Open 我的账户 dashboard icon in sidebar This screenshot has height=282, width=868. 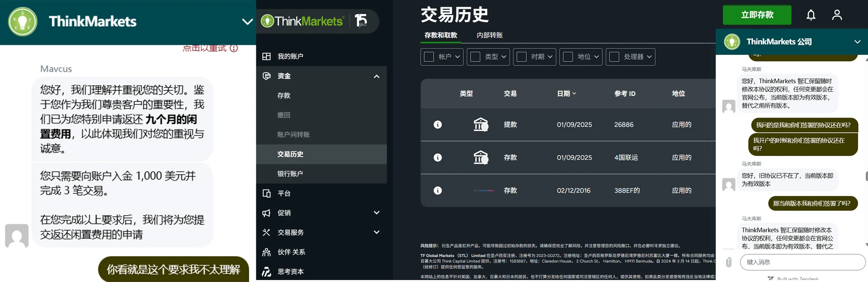(x=266, y=56)
